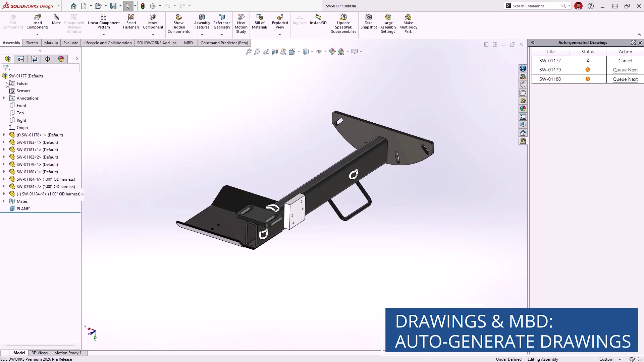
Task: Open the Motion Study 1 tab
Action: pyautogui.click(x=68, y=353)
